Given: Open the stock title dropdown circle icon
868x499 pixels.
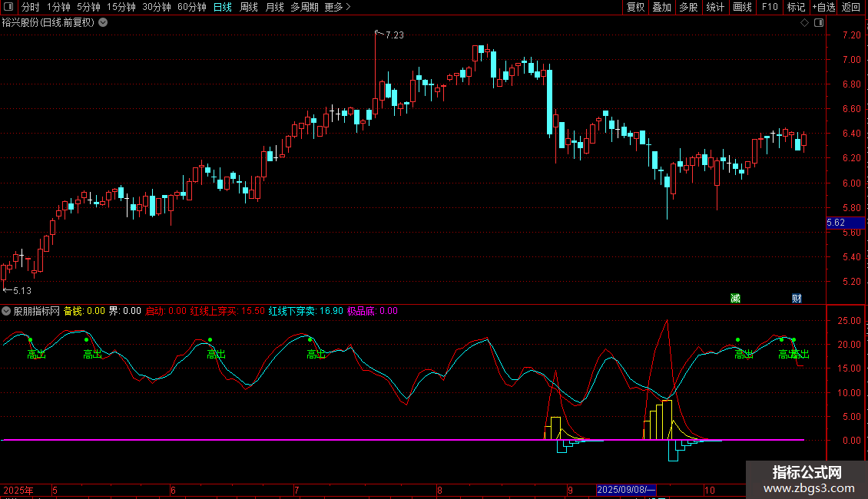Looking at the screenshot, I should click(103, 23).
